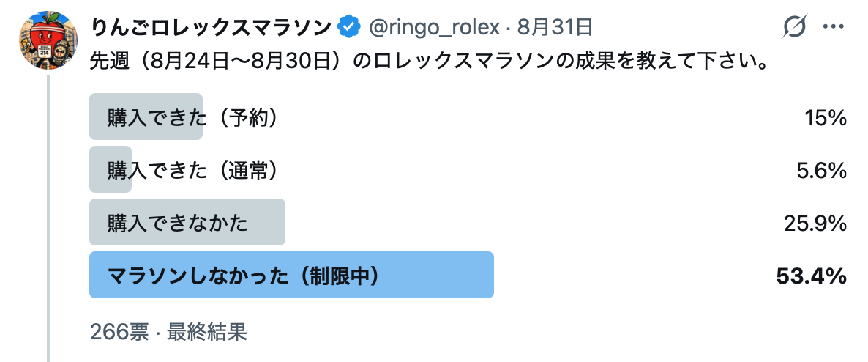
Task: Open the post via 8月31日 timestamp
Action: [555, 26]
